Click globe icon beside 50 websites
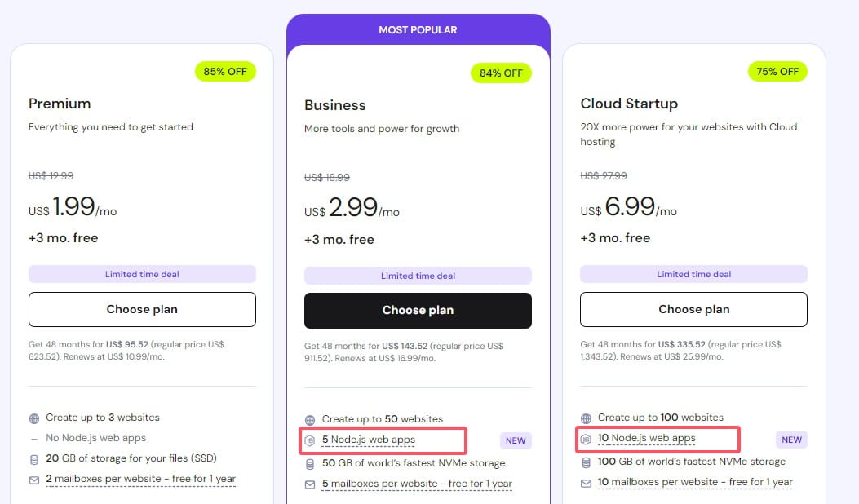859x504 pixels. click(x=310, y=420)
